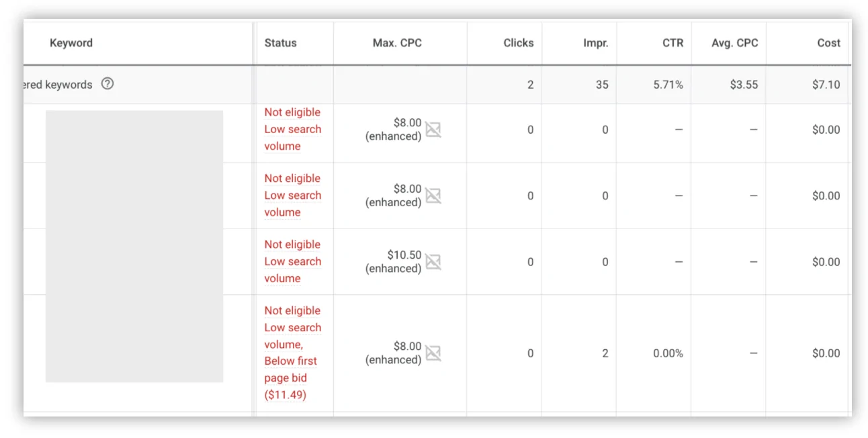This screenshot has height=438, width=868.
Task: Click the help icon beside filtered keywords
Action: point(107,85)
